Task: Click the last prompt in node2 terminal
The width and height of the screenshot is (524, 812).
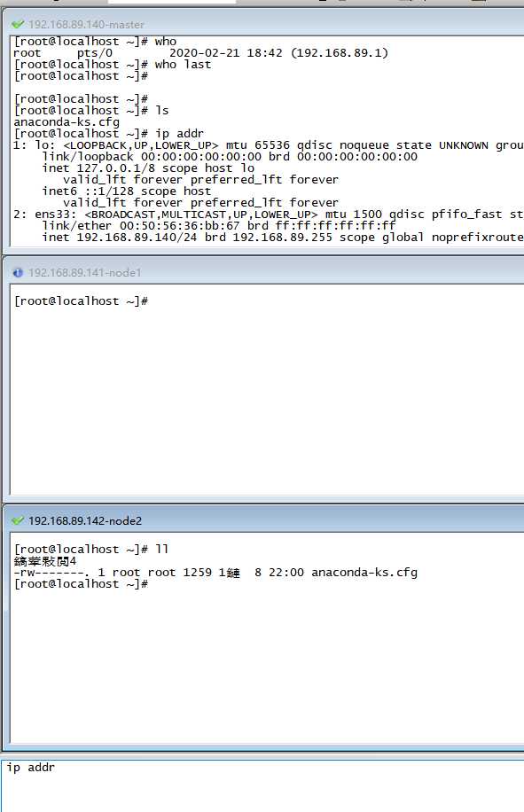Action: (81, 583)
